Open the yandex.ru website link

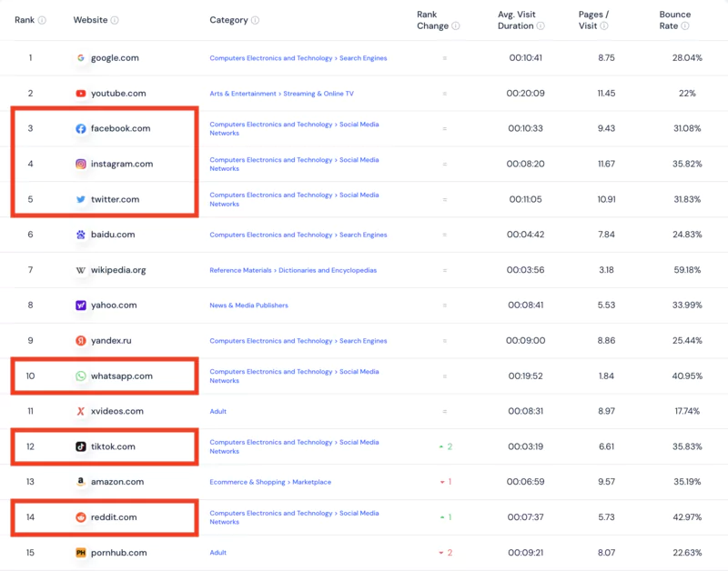click(111, 340)
